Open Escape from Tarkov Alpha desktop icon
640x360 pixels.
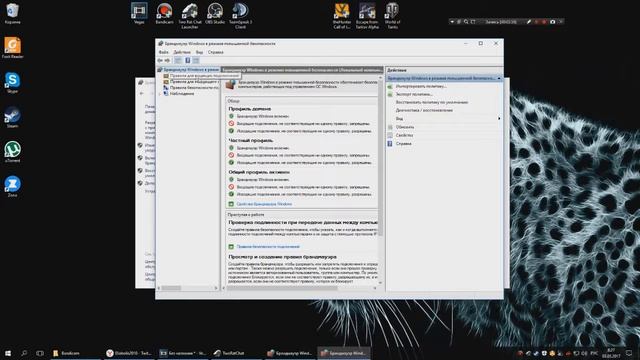(367, 16)
